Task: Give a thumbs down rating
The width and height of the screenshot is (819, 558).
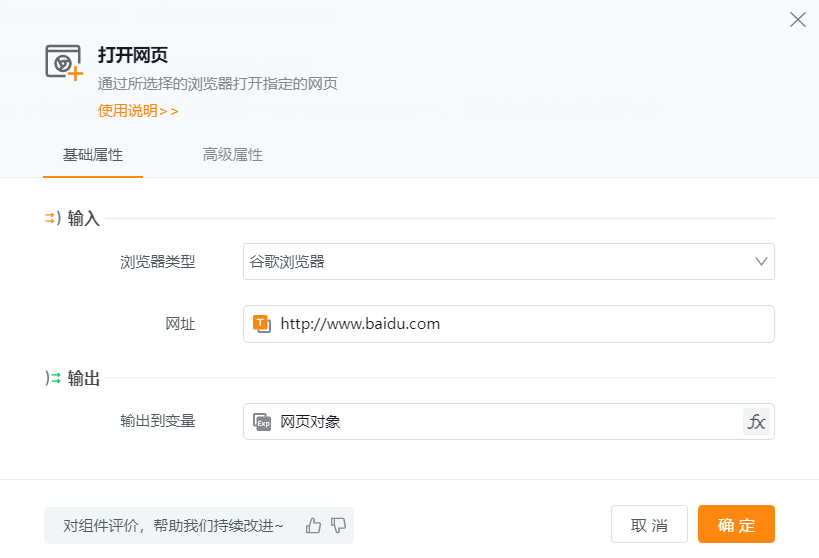Action: (338, 525)
